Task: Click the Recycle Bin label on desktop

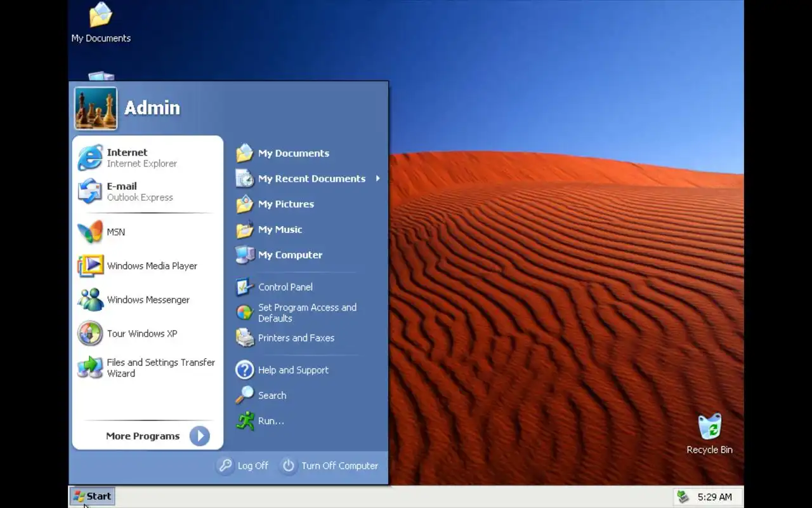Action: 710,450
